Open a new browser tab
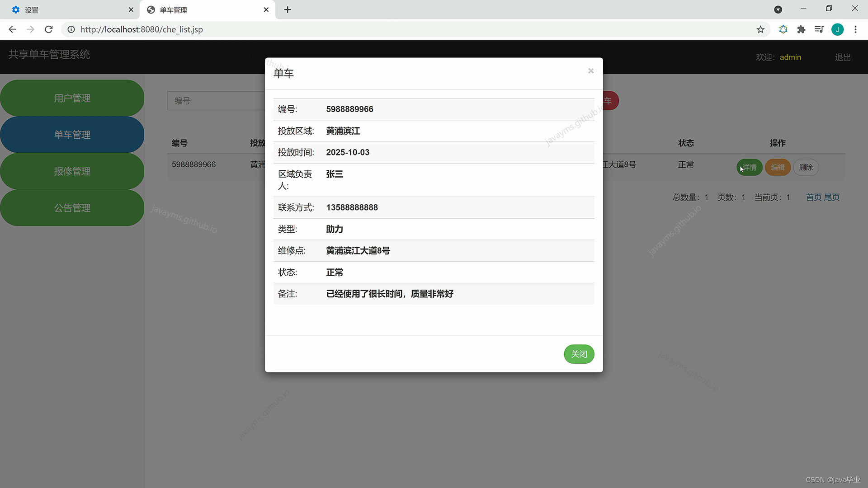The width and height of the screenshot is (868, 488). click(x=288, y=9)
